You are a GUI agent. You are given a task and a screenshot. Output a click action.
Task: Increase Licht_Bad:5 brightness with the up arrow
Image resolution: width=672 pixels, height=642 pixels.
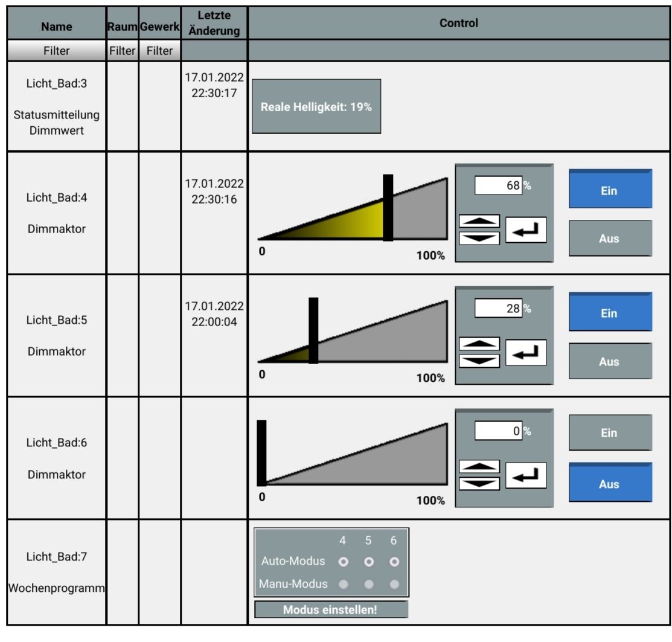479,344
